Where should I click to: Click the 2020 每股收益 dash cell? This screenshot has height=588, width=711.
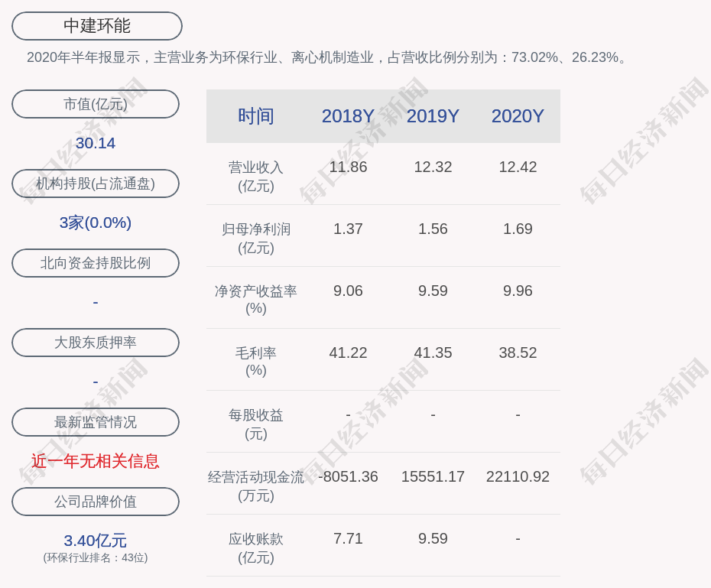tap(518, 415)
